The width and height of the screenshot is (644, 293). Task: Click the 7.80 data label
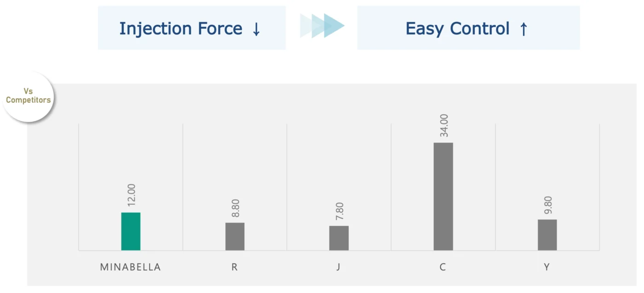339,212
